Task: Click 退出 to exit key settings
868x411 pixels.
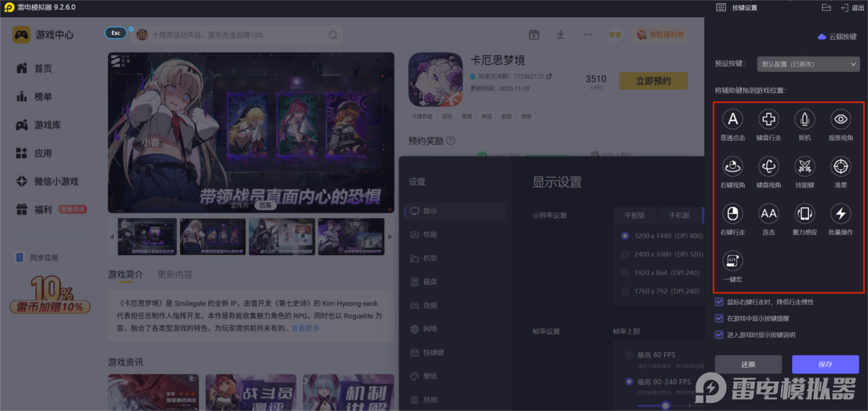Action: coord(852,8)
